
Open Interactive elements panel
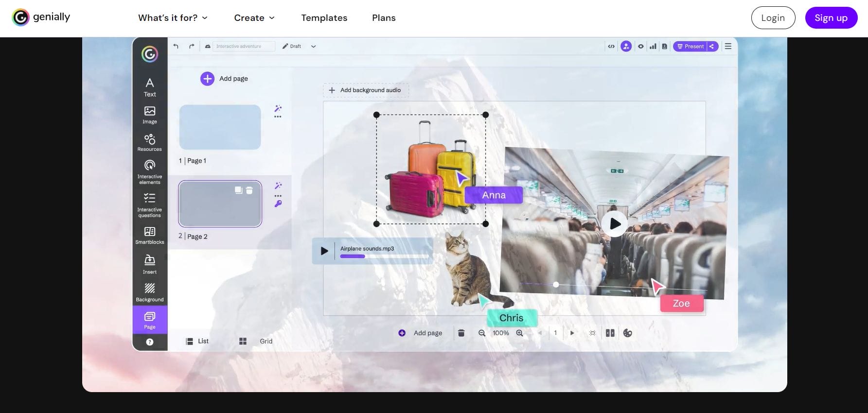[x=150, y=172]
